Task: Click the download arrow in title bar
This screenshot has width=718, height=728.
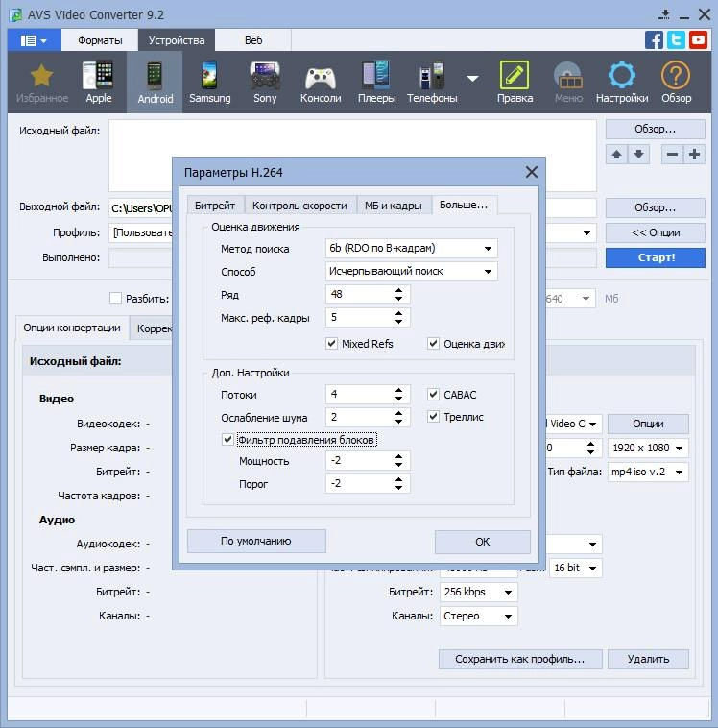Action: click(x=664, y=14)
